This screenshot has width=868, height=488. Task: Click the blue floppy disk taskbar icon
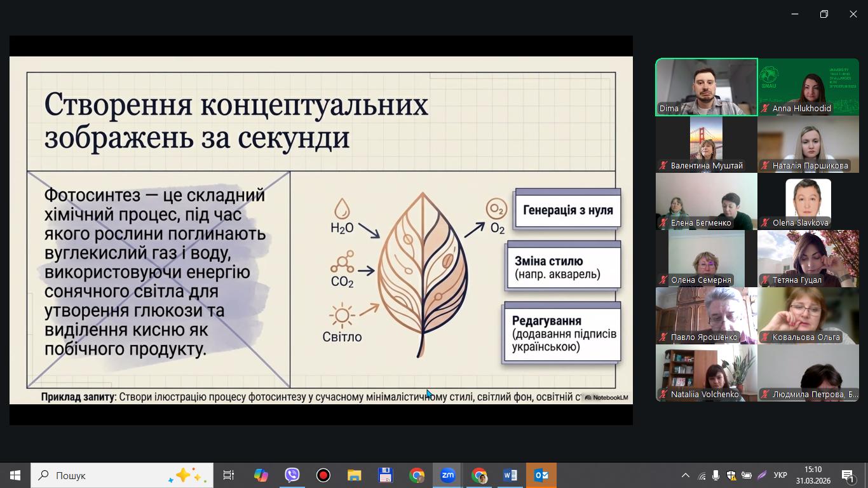385,475
